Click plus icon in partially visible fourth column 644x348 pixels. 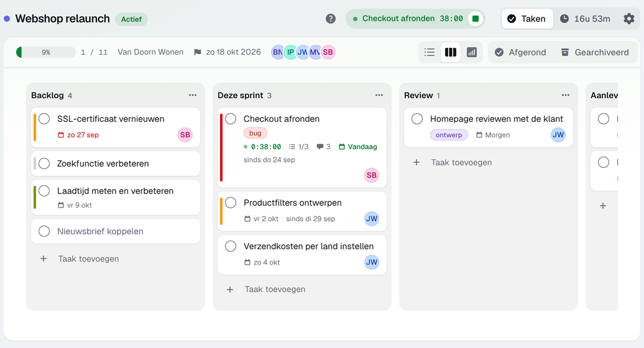click(x=603, y=206)
